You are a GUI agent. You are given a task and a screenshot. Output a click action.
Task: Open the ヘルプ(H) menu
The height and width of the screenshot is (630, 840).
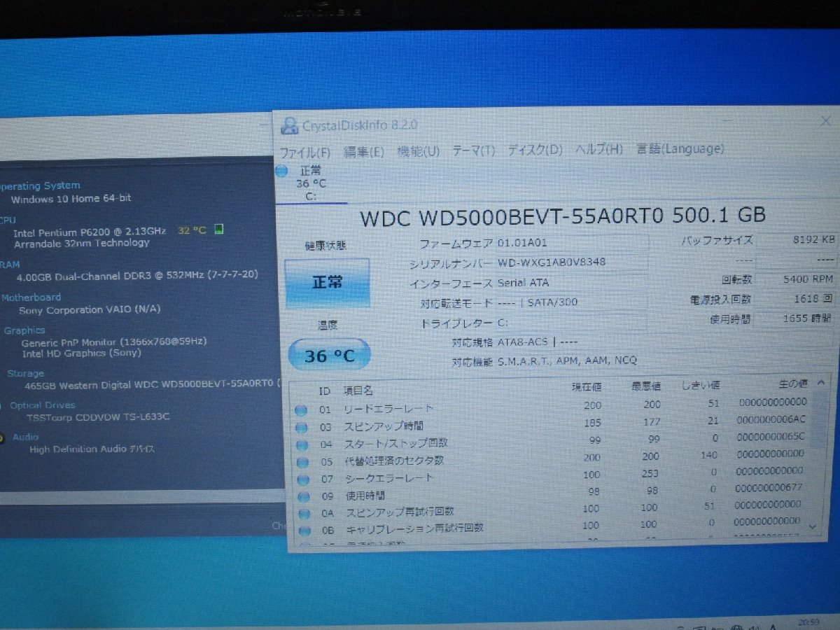tap(599, 149)
